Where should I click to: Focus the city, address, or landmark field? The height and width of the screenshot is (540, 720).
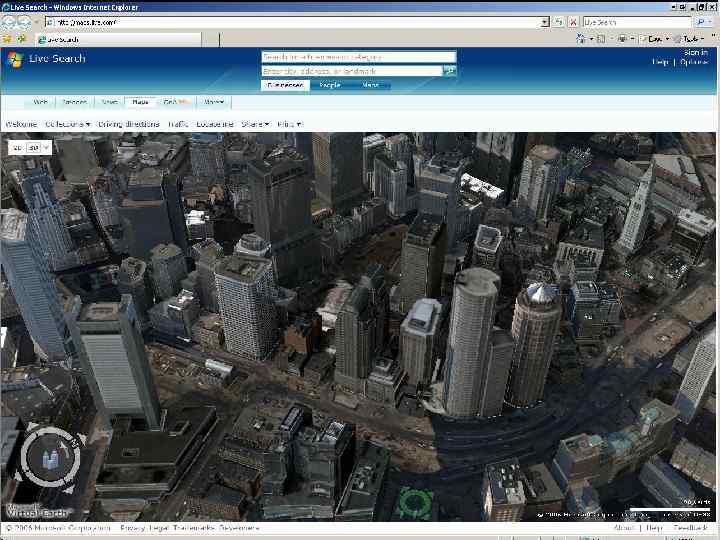[x=352, y=71]
